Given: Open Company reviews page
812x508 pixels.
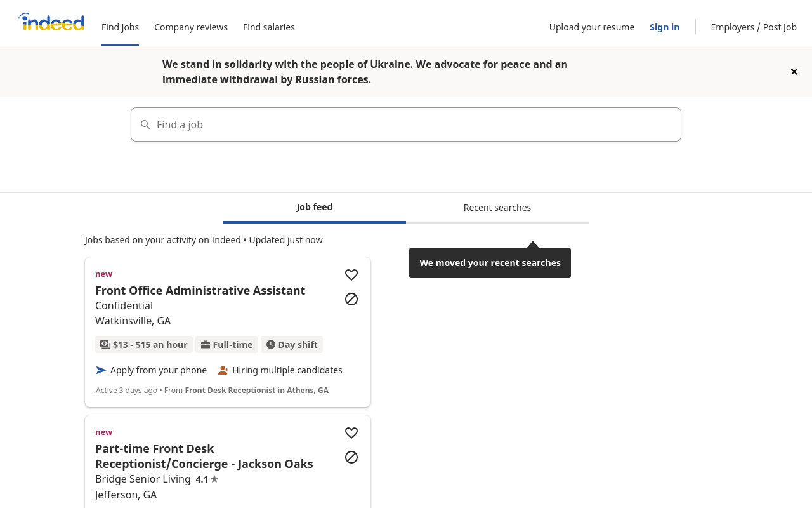Looking at the screenshot, I should pos(191,27).
